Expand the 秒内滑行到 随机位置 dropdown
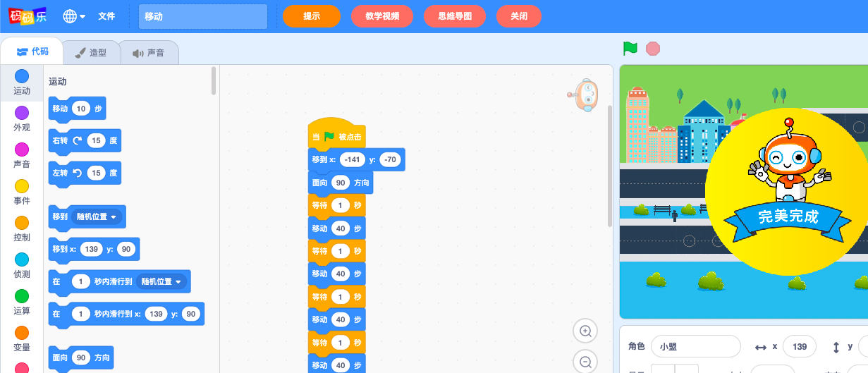The width and height of the screenshot is (868, 373). 161,281
